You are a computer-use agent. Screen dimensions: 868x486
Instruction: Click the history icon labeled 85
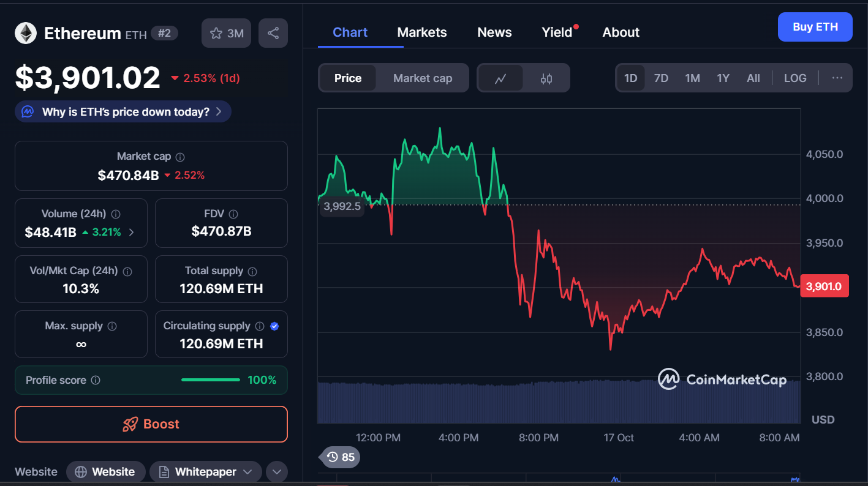click(341, 457)
